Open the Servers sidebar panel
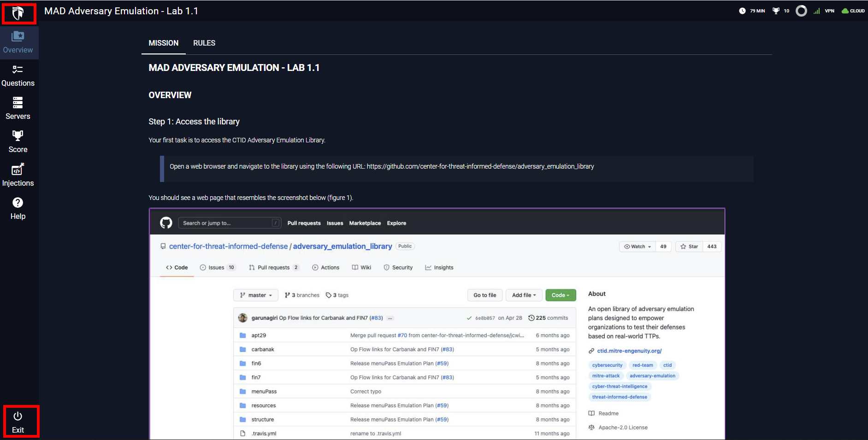The height and width of the screenshot is (440, 868). tap(18, 109)
